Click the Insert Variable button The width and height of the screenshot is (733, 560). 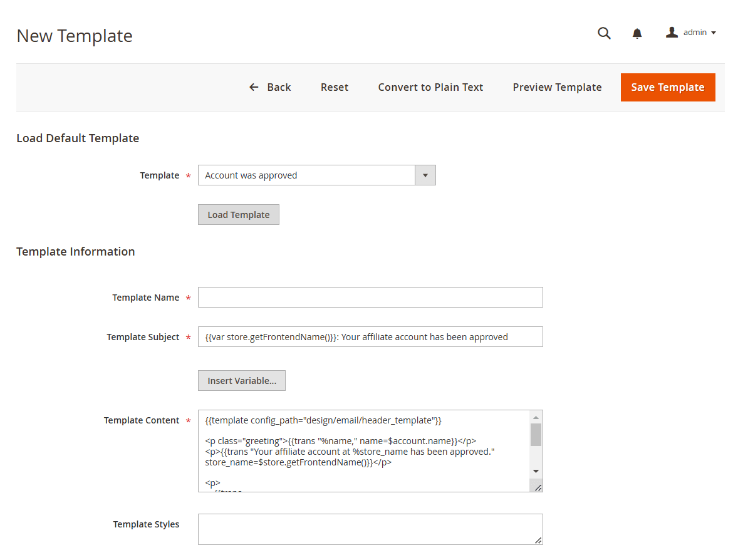tap(242, 381)
